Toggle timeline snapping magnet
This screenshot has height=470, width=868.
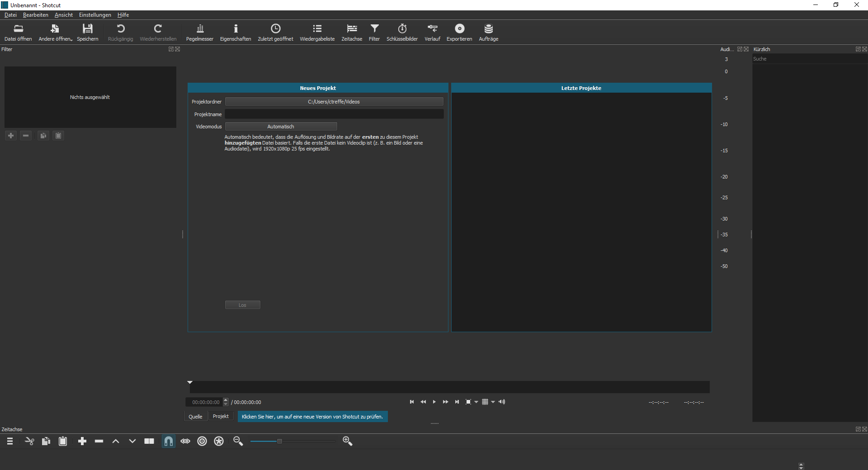coord(168,441)
